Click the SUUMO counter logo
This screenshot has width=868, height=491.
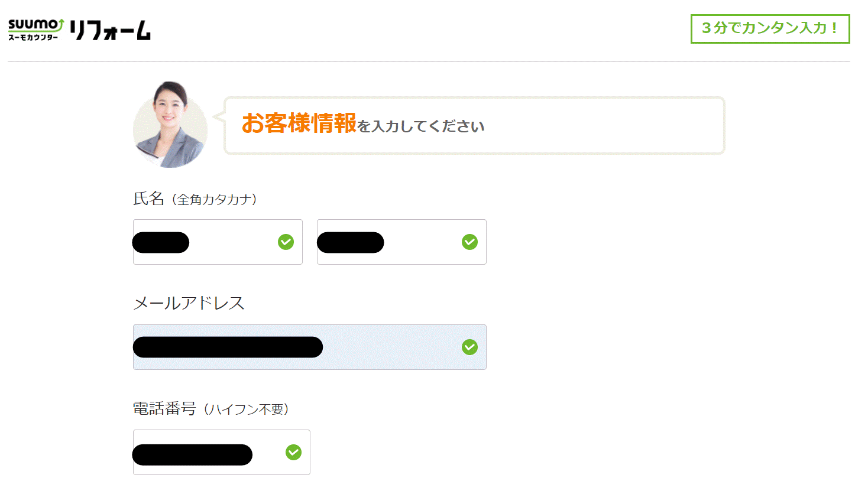(36, 30)
